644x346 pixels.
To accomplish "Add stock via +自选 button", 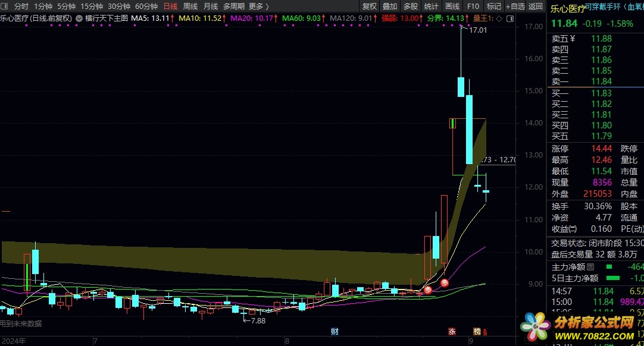I will [x=515, y=6].
